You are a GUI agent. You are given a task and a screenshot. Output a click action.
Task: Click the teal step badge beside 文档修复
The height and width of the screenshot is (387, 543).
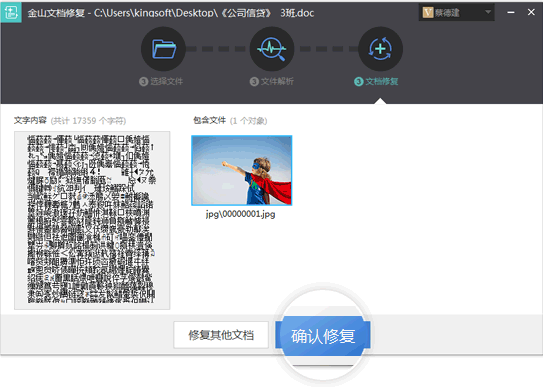359,82
